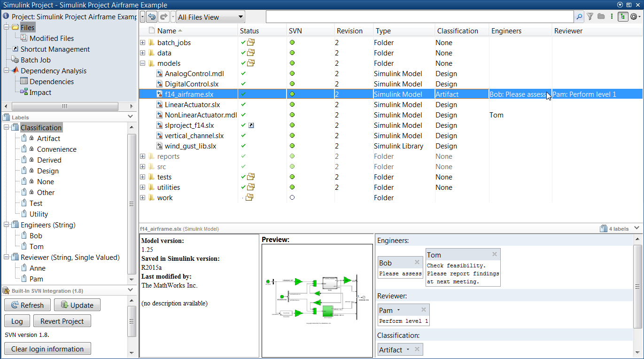
Task: Expand the work folder
Action: click(x=143, y=197)
